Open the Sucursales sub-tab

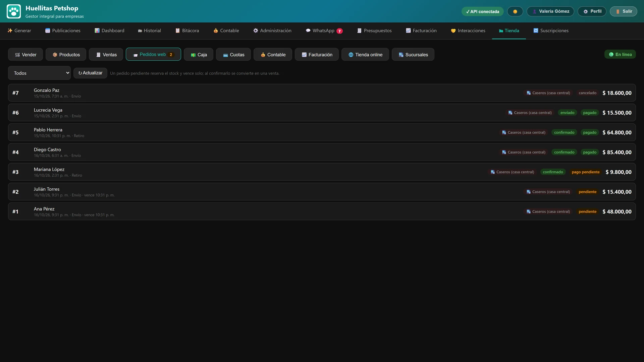pos(413,55)
